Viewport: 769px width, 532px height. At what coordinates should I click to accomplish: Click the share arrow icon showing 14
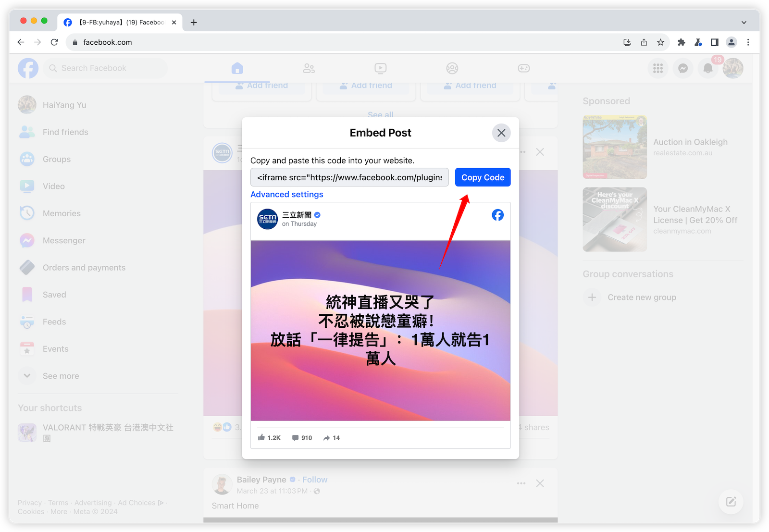[x=327, y=438]
